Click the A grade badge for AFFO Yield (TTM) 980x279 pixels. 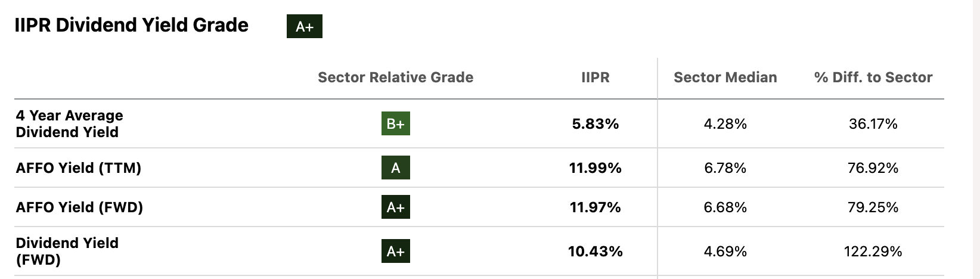point(395,168)
